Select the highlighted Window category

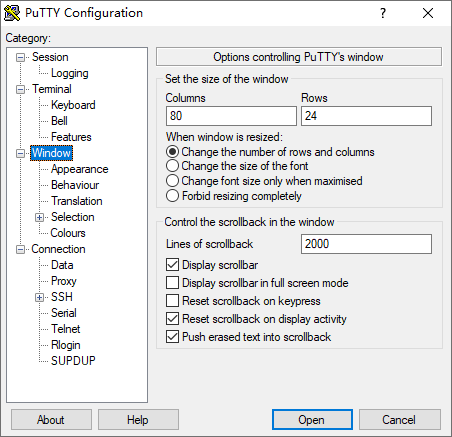51,153
